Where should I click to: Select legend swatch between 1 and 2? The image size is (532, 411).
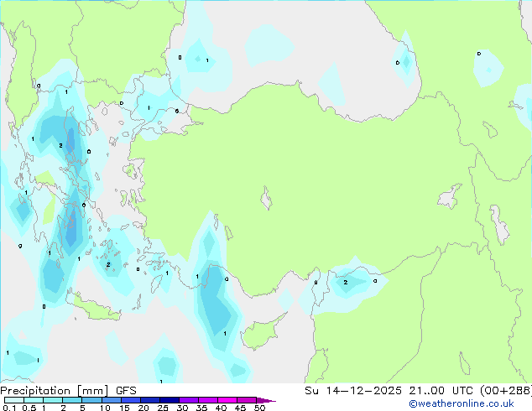pyautogui.click(x=53, y=400)
